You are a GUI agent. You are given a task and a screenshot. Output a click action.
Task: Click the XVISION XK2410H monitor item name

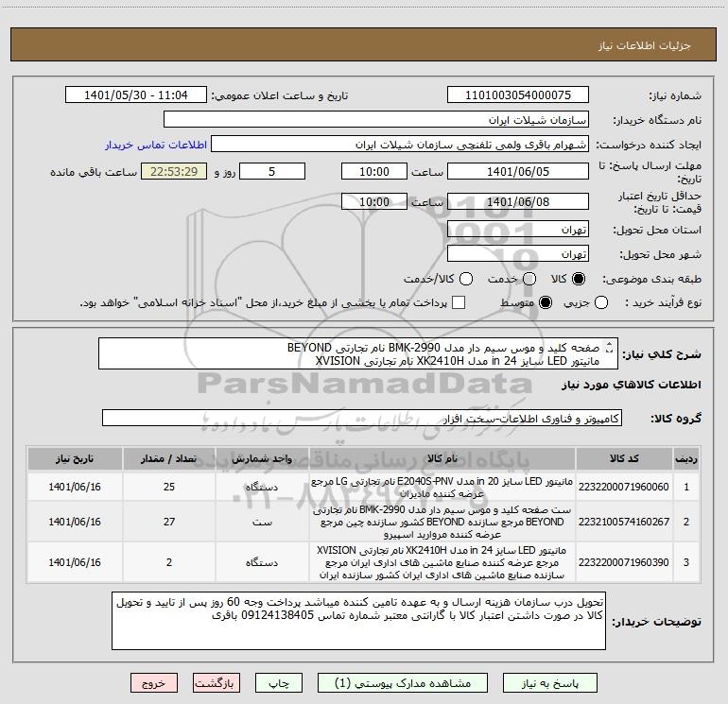(x=442, y=562)
